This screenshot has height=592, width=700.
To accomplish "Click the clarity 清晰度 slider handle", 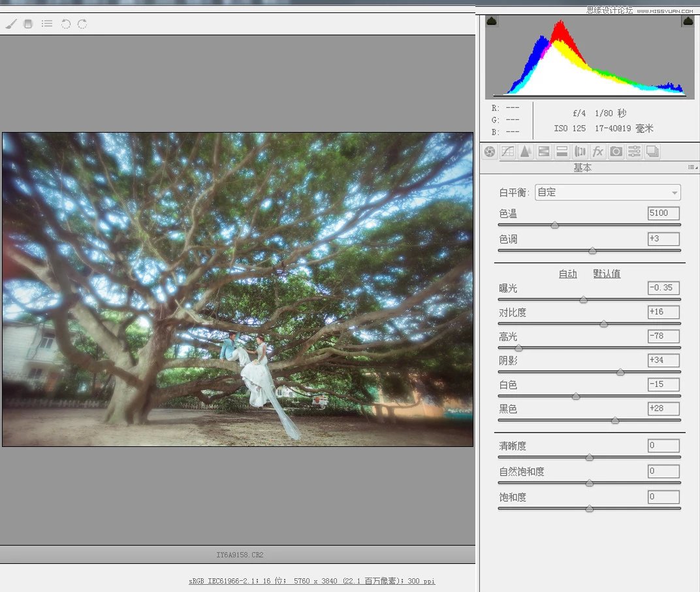I will click(x=589, y=457).
